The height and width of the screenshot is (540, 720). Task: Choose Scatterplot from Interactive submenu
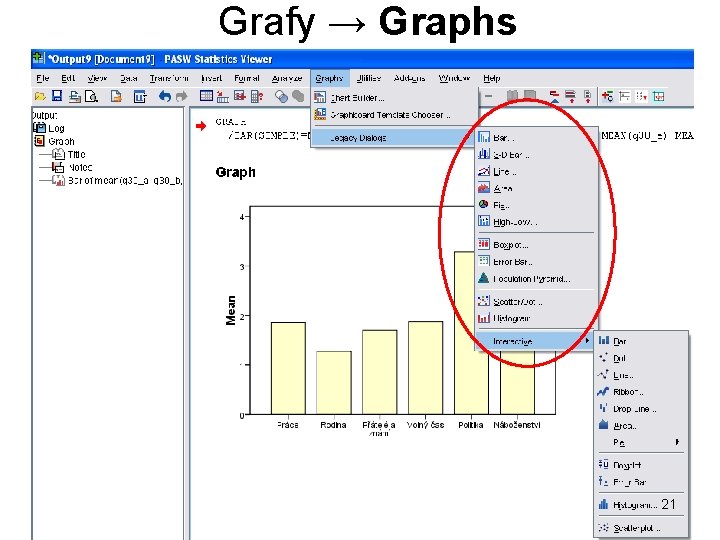[x=641, y=528]
